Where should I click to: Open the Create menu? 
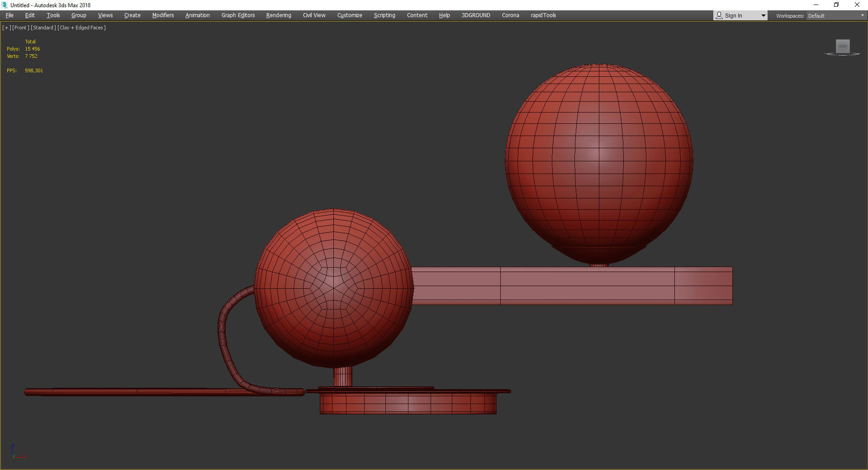(x=133, y=15)
